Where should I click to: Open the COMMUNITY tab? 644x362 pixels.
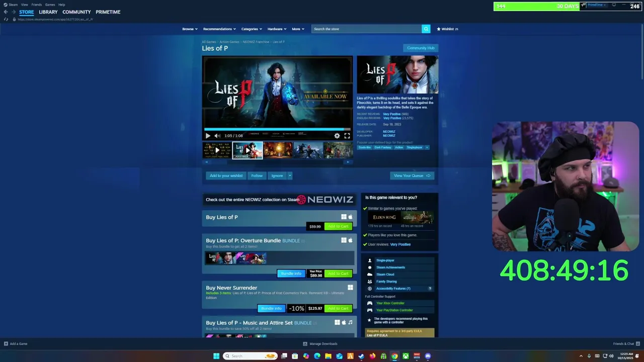(76, 12)
